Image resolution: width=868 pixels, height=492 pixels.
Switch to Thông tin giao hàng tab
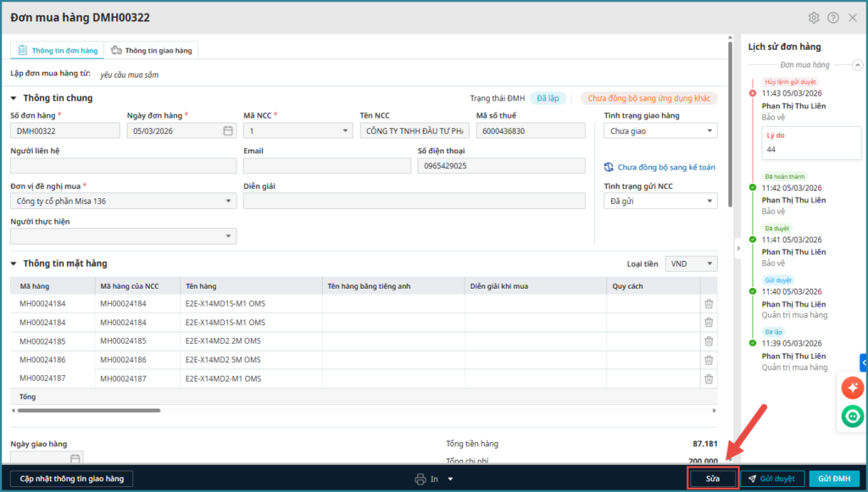click(152, 51)
